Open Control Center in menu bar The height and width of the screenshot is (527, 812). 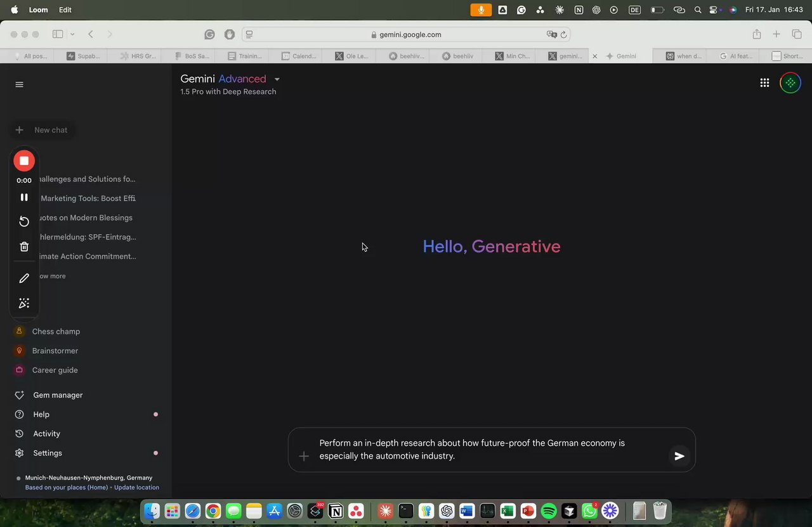tap(714, 10)
